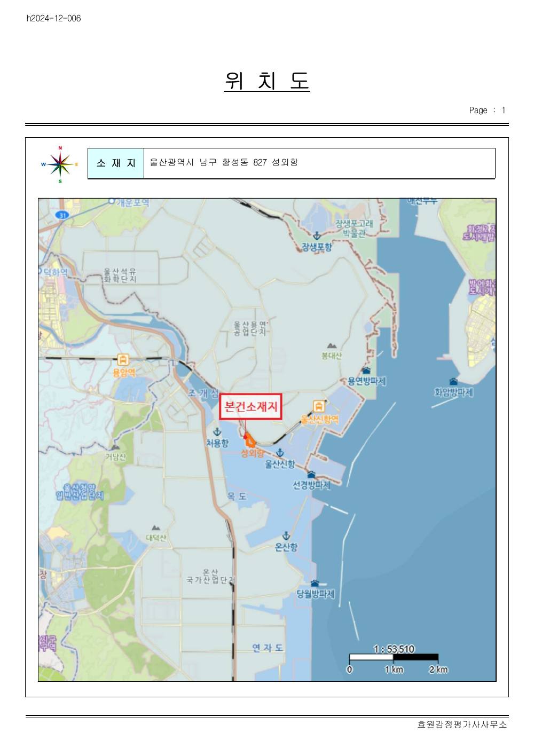
Task: Click the orange train icon at 용암역
Action: point(123,360)
